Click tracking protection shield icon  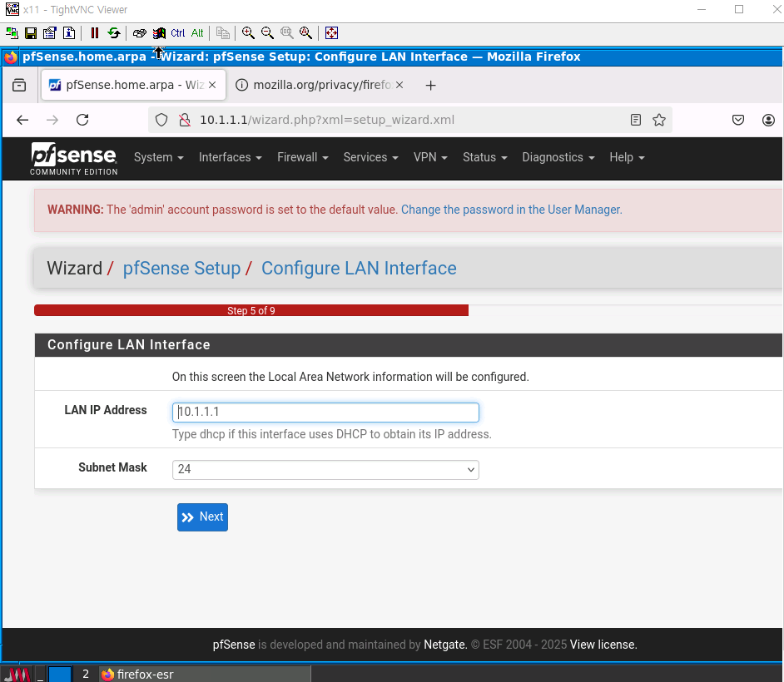161,120
